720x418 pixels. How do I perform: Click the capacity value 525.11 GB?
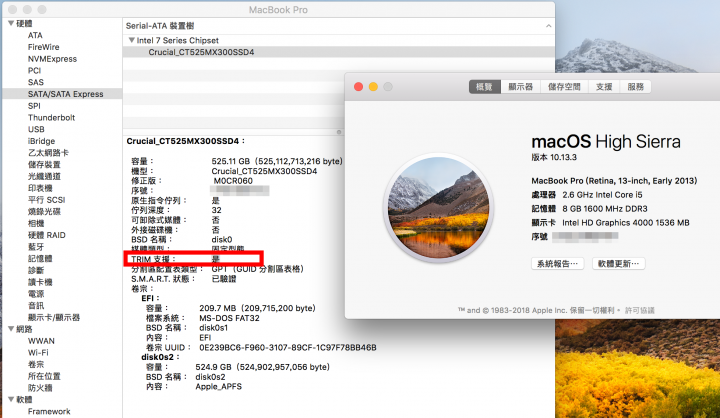[x=277, y=161]
